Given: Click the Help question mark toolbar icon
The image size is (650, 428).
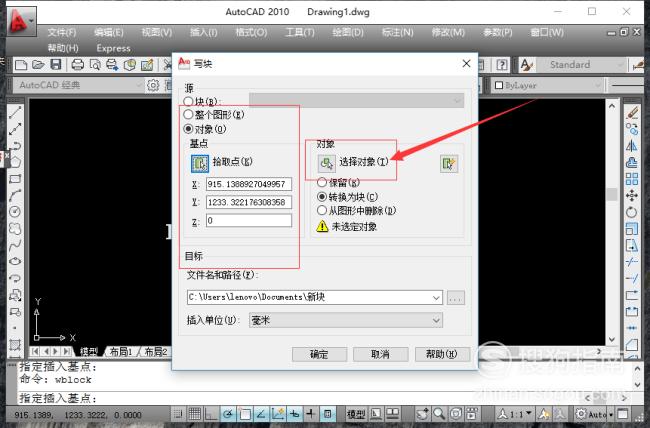Looking at the screenshot, I should click(x=502, y=65).
